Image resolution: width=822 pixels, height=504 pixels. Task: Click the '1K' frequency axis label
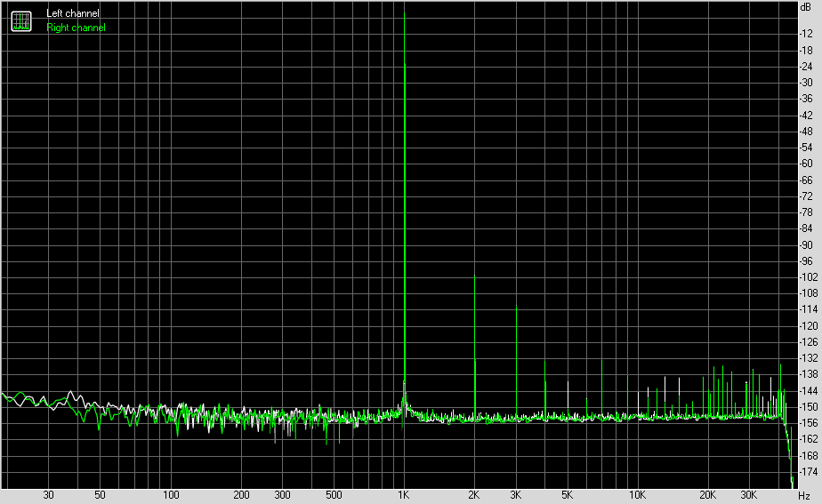pyautogui.click(x=403, y=495)
